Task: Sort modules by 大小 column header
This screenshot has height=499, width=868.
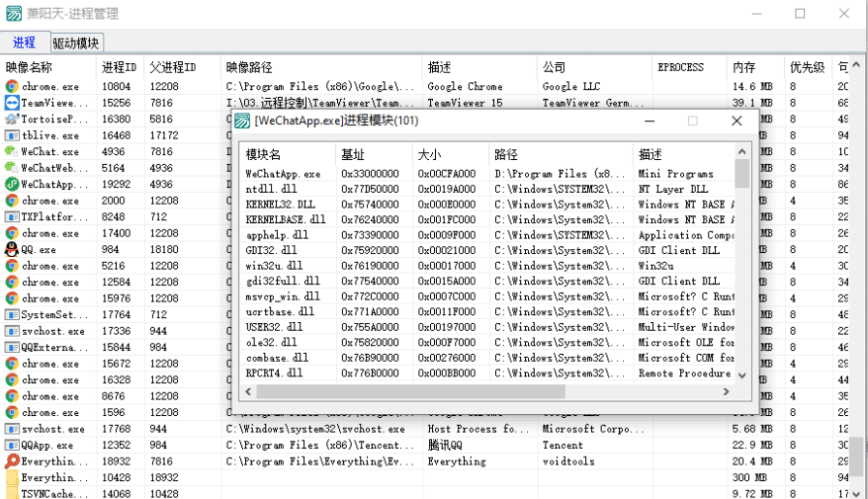Action: point(451,155)
